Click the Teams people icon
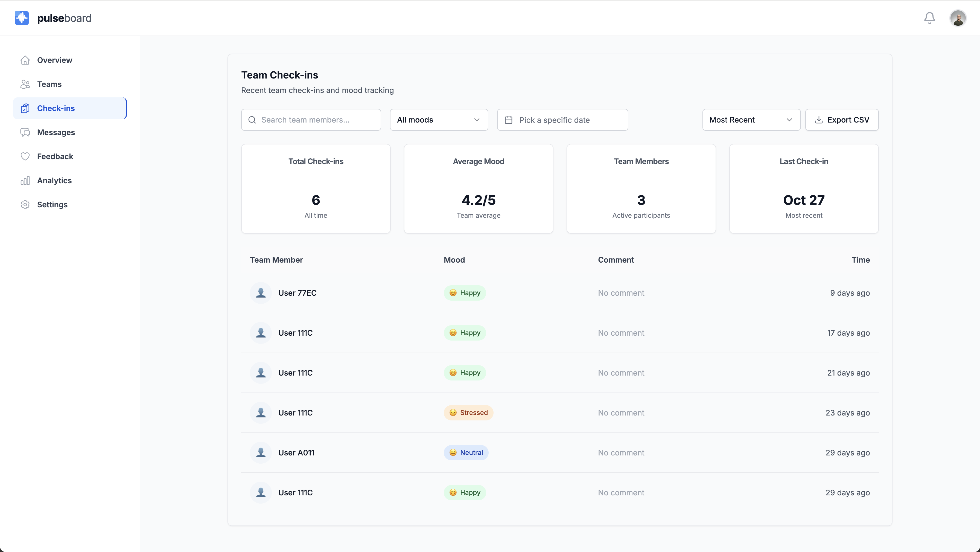Viewport: 980px width, 552px height. click(25, 84)
